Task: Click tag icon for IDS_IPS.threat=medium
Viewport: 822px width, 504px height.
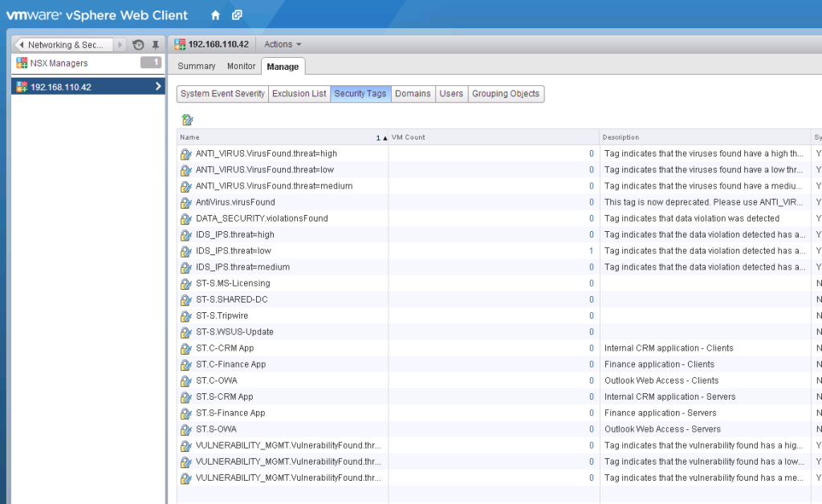Action: tap(185, 268)
